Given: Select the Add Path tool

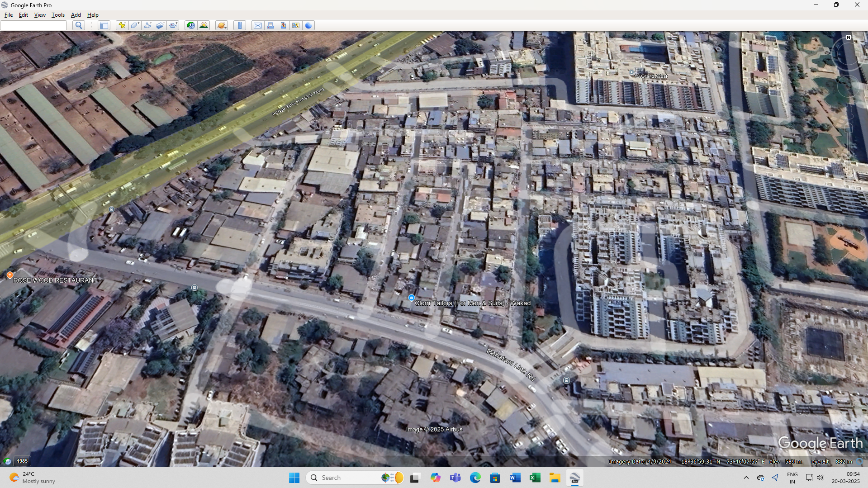Looking at the screenshot, I should click(147, 25).
